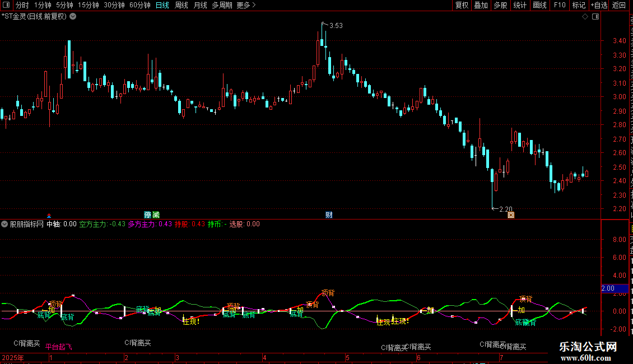Viewport: 633px width, 364px height.
Task: Click the orange square marker near 2.20 low
Action: (x=511, y=215)
